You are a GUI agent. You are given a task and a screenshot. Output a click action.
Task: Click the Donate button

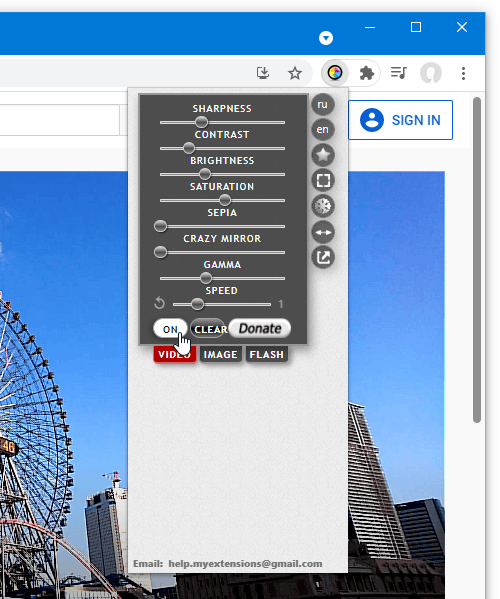[260, 329]
